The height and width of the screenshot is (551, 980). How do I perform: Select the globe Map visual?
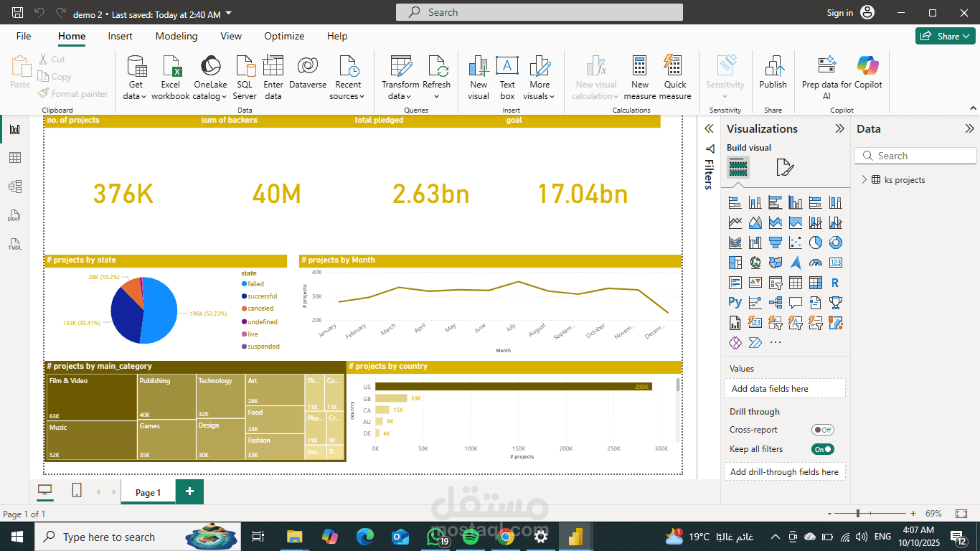coord(755,263)
